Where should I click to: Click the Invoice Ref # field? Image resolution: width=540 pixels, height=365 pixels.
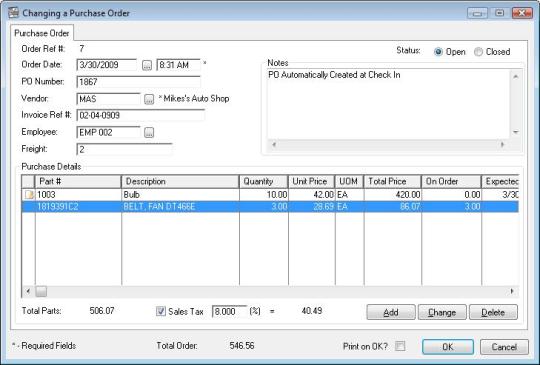(141, 115)
